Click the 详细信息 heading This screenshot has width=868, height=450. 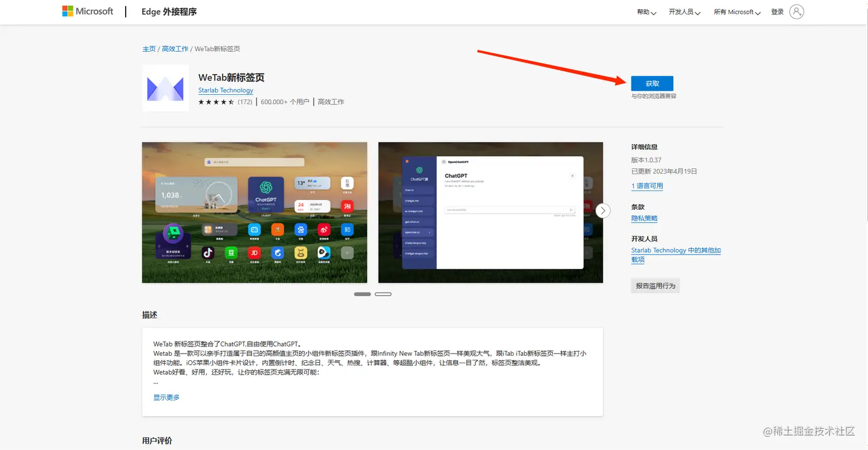click(x=645, y=147)
